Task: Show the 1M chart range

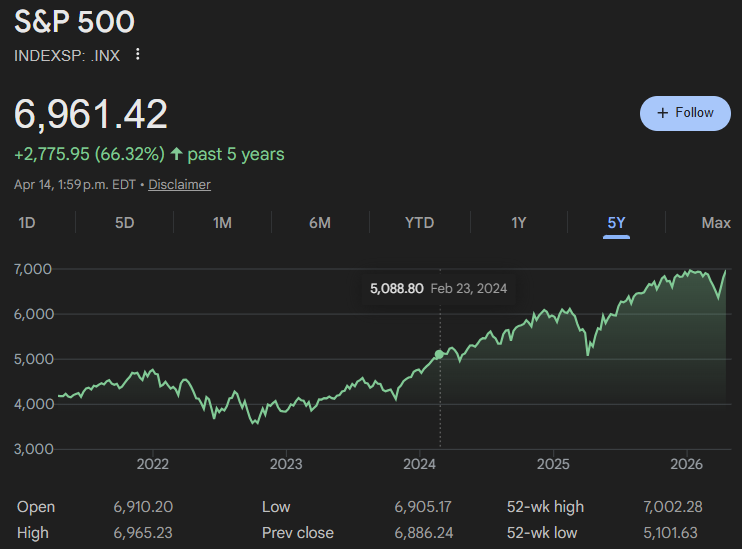Action: point(222,223)
